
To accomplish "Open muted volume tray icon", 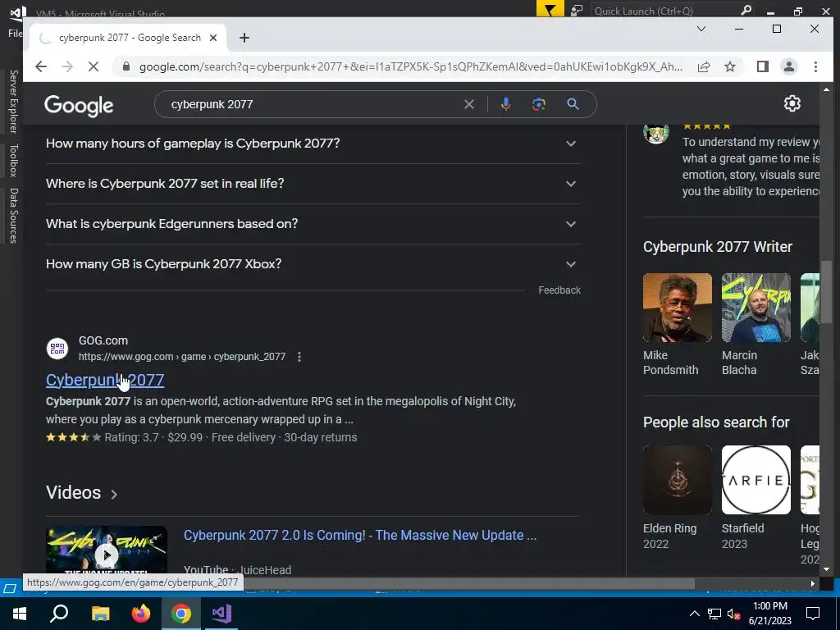I will point(734,614).
